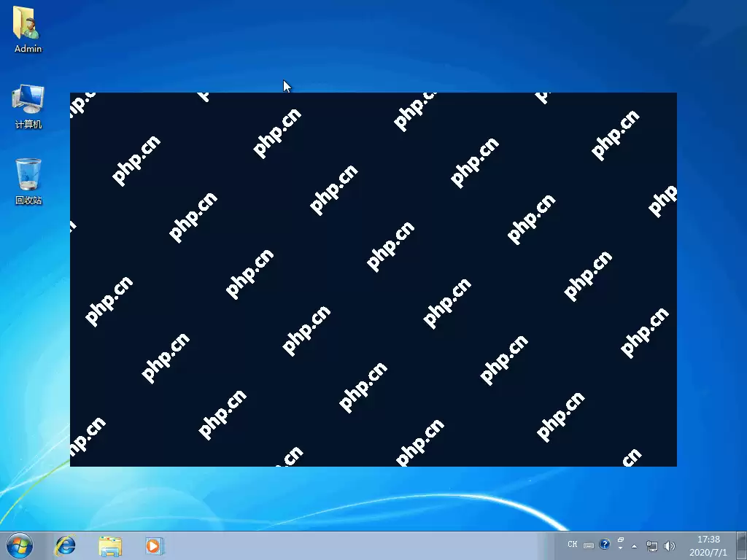Click the restore button on the language bar
This screenshot has height=560, width=747.
click(620, 540)
